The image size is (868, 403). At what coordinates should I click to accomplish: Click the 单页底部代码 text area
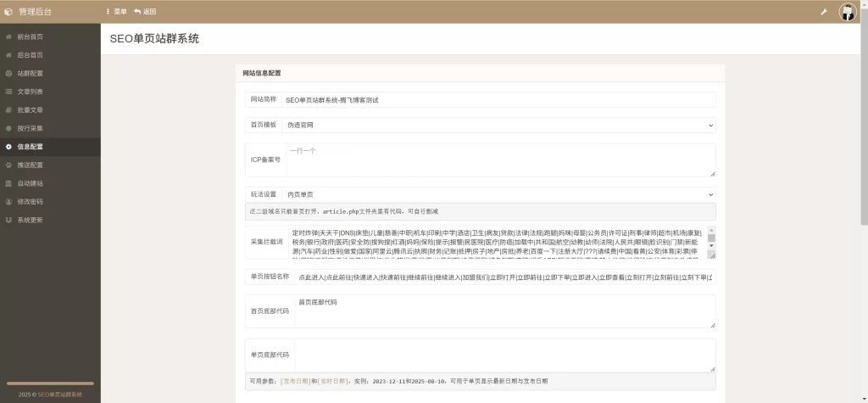[505, 355]
